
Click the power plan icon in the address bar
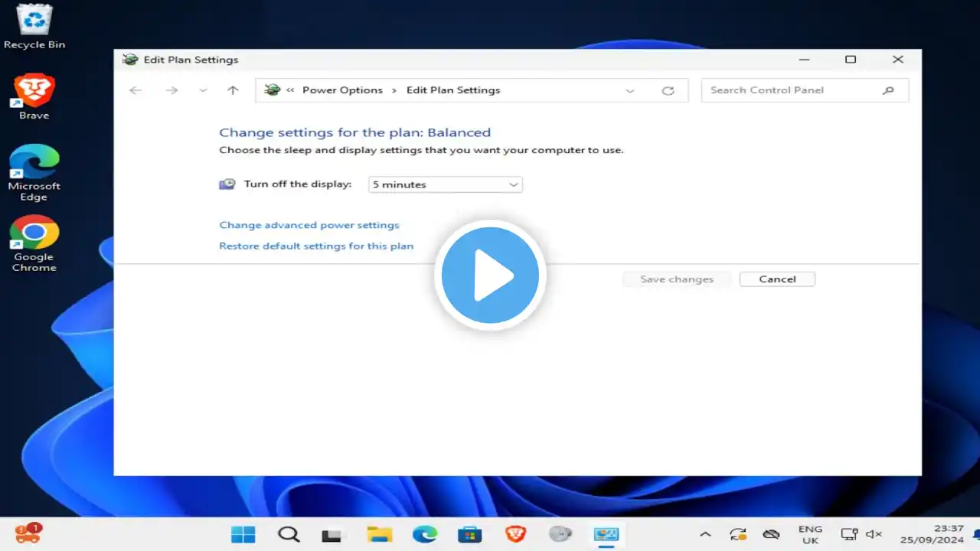272,90
